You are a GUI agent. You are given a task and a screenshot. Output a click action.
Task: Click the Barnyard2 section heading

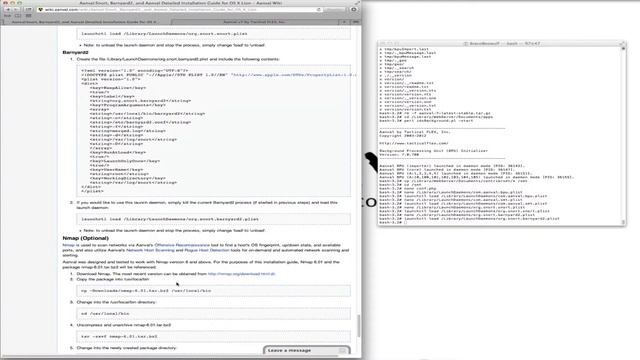pos(76,53)
